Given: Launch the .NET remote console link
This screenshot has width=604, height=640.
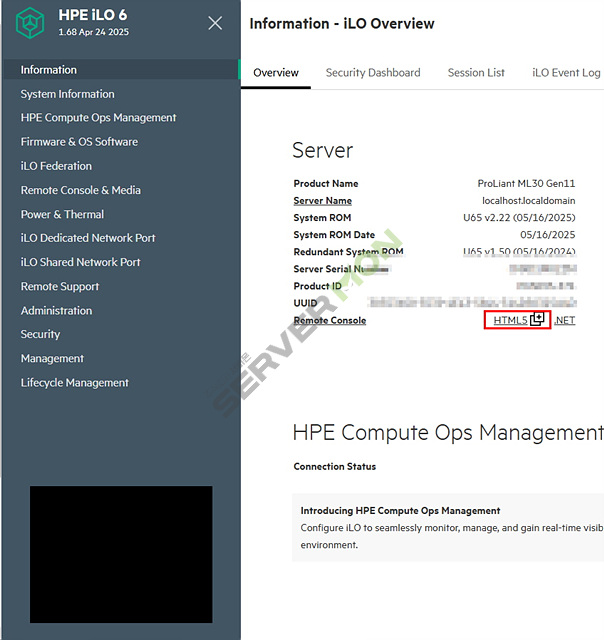Looking at the screenshot, I should pyautogui.click(x=565, y=320).
